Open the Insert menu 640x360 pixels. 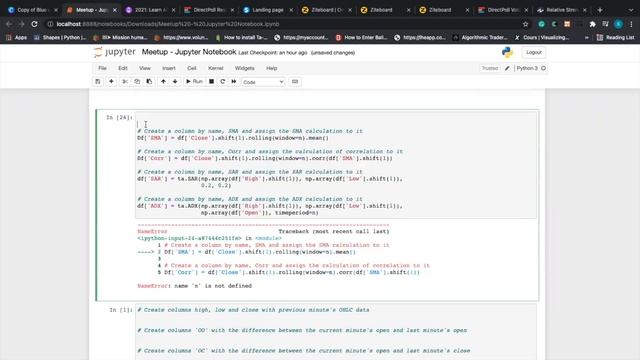coord(169,68)
